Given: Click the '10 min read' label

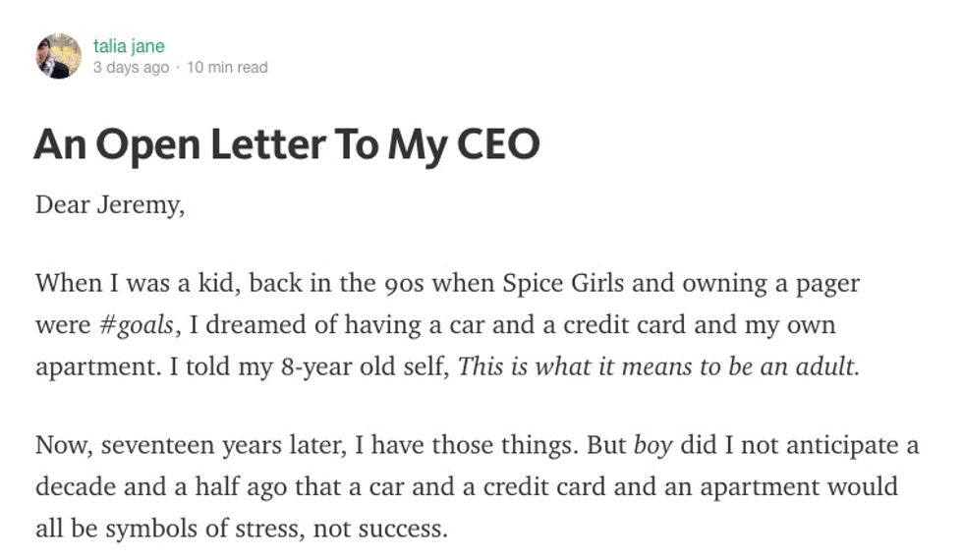Looking at the screenshot, I should point(227,68).
